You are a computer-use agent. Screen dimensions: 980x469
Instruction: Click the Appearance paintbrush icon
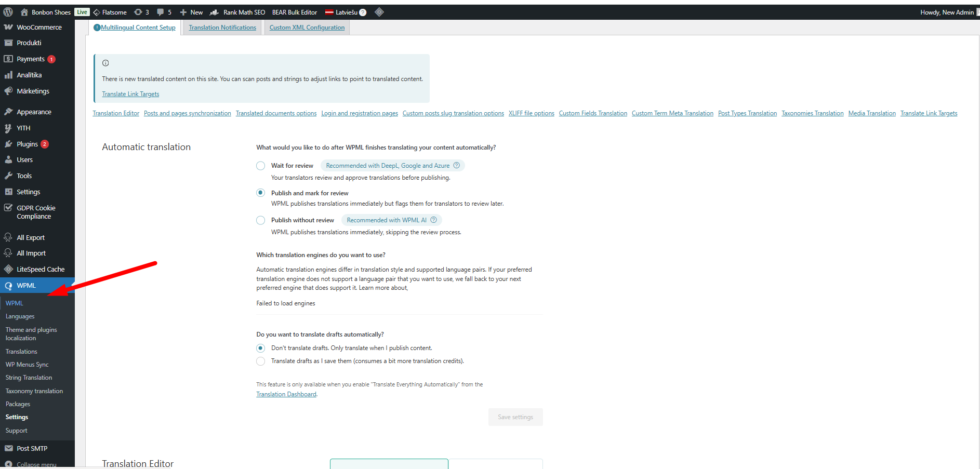pyautogui.click(x=8, y=112)
